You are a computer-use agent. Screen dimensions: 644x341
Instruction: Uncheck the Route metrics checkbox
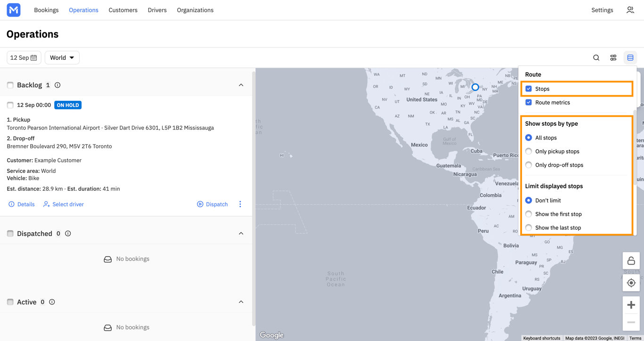click(528, 102)
